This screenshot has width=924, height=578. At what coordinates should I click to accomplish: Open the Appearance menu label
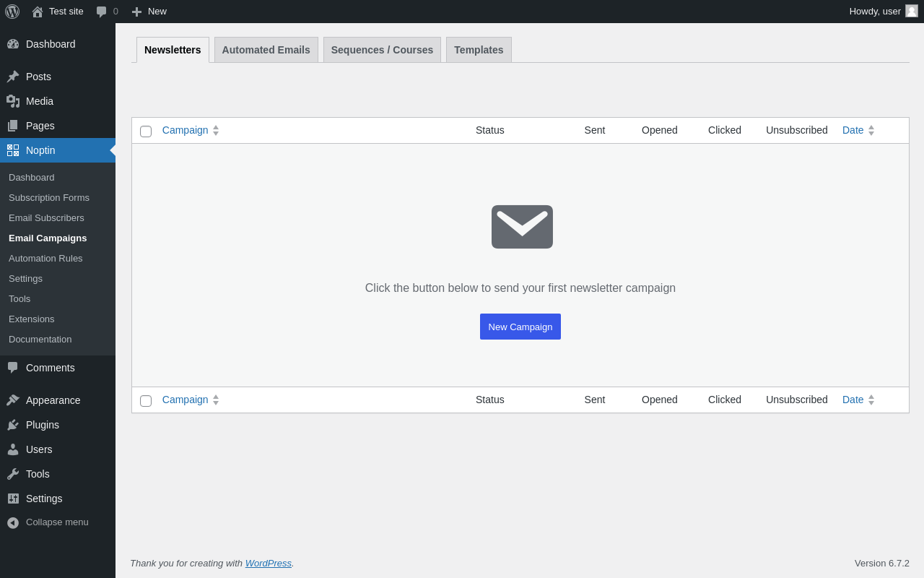click(53, 400)
